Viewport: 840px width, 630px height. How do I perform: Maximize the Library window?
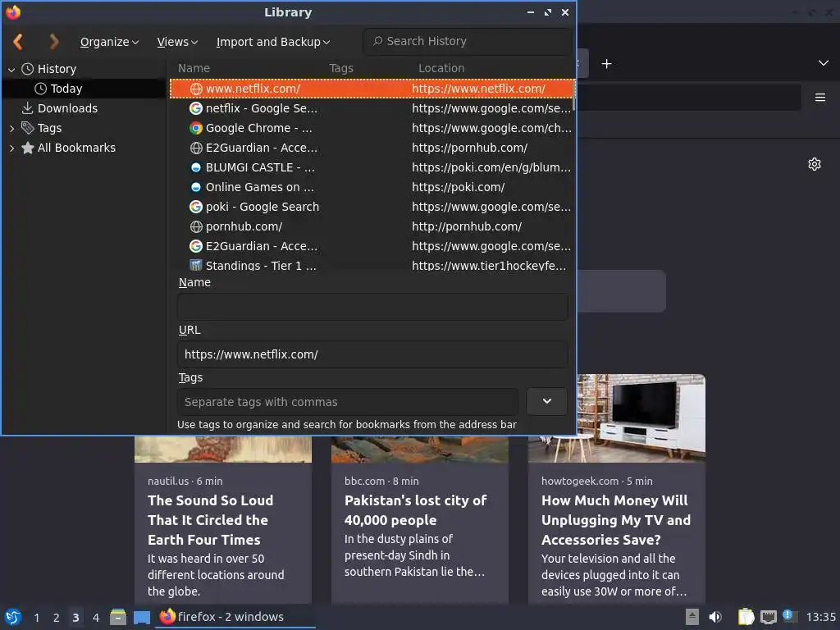point(547,12)
